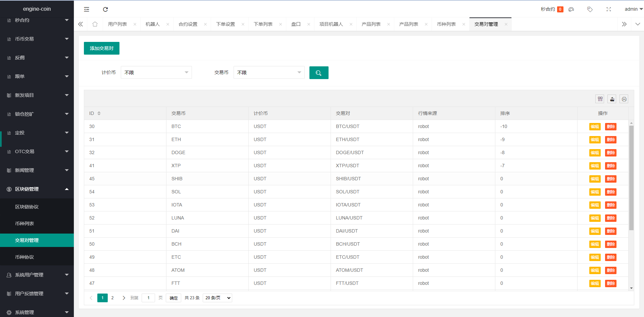Screen dimensions: 644x317
Task: Open the 计价币 filter dropdown
Action: 156,72
